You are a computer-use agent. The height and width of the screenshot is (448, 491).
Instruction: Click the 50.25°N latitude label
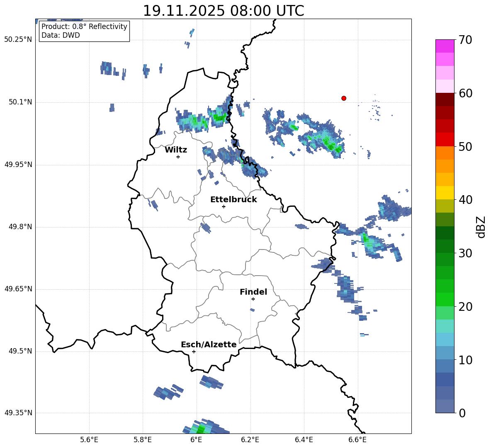pos(18,40)
